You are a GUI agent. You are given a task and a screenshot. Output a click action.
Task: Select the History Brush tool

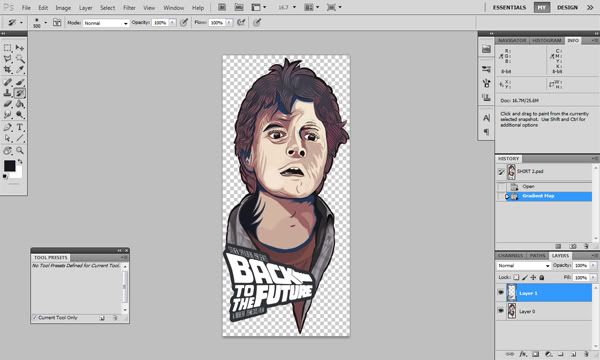pos(20,93)
